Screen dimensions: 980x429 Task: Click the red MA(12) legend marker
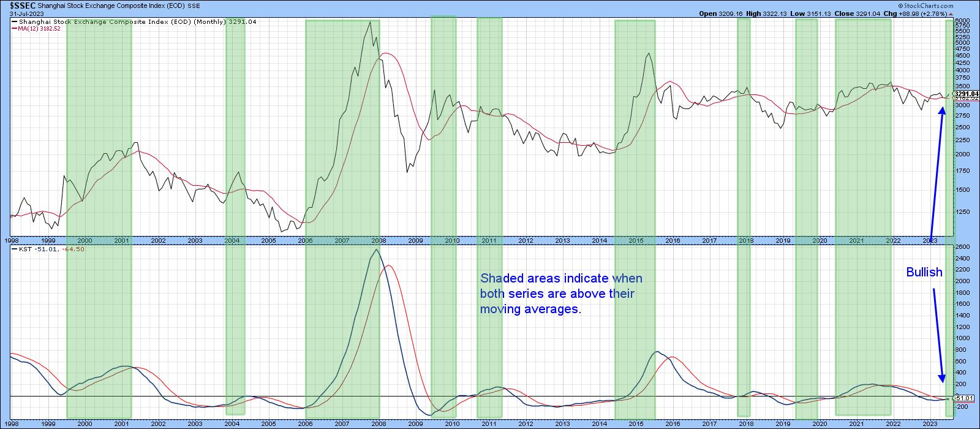pyautogui.click(x=14, y=28)
